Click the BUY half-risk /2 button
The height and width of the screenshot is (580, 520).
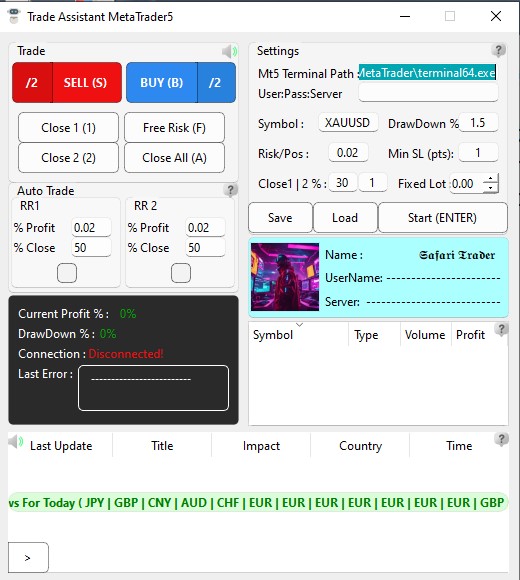coord(216,82)
